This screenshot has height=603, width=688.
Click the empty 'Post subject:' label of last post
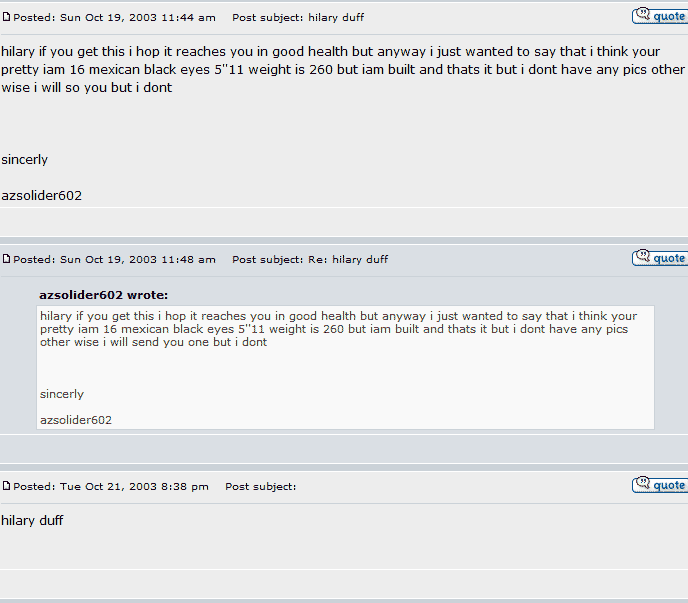click(x=261, y=486)
